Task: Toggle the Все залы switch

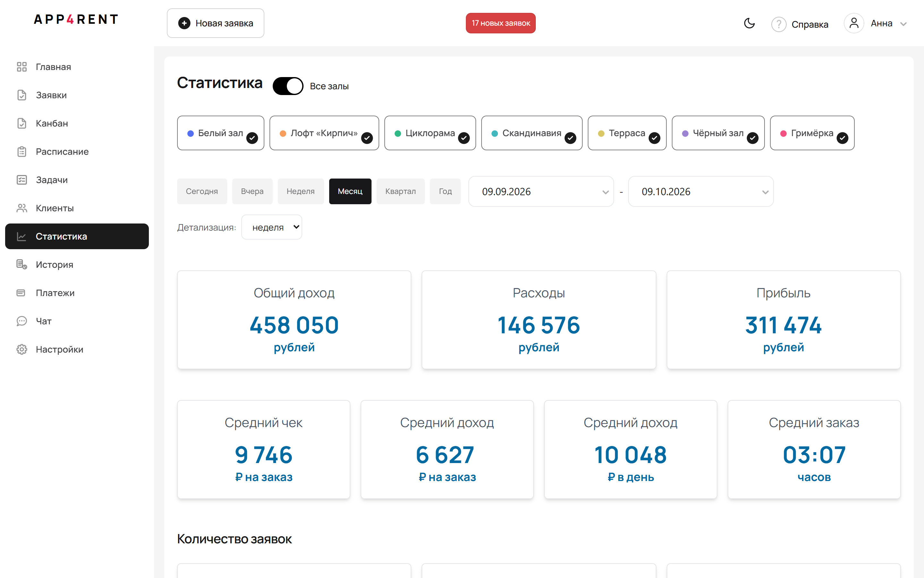Action: point(288,86)
